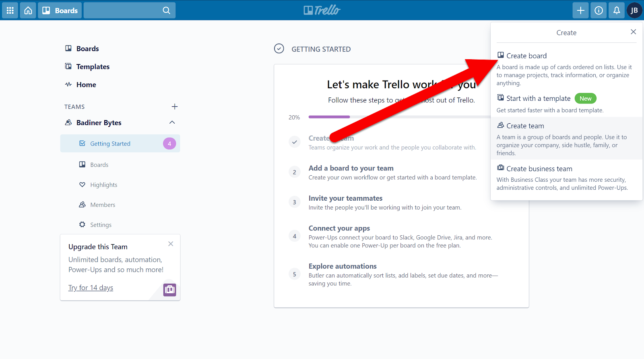The image size is (644, 359).
Task: Click the TEAMS section label
Action: (74, 107)
